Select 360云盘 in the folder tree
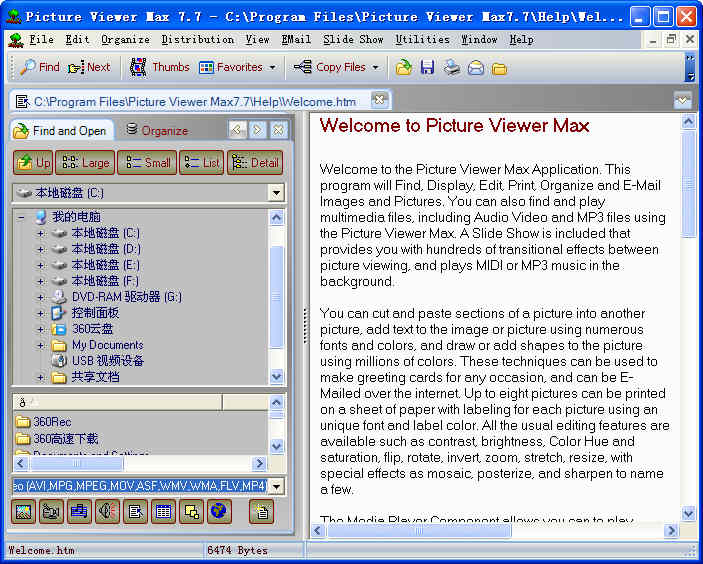The height and width of the screenshot is (564, 703). pyautogui.click(x=92, y=329)
